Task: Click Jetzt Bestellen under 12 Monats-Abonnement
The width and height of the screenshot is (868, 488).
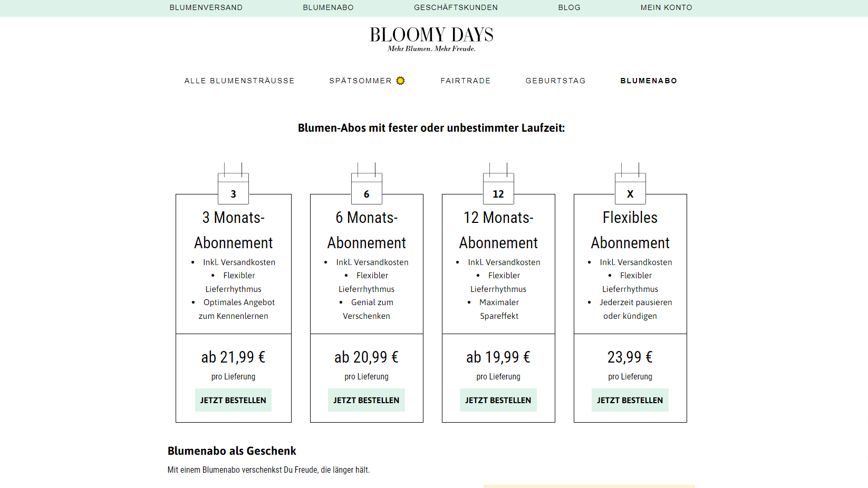Action: pos(498,399)
